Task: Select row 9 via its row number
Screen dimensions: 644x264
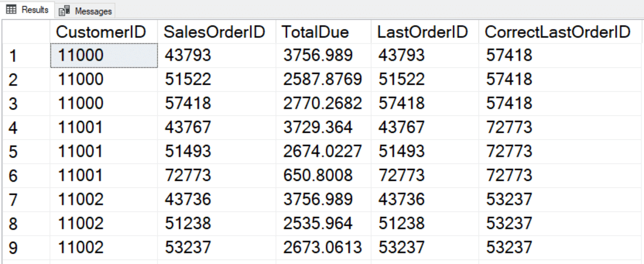Action: (x=14, y=248)
